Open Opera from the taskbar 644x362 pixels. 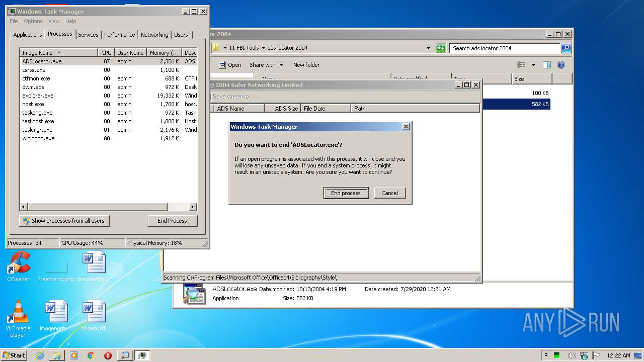click(108, 355)
